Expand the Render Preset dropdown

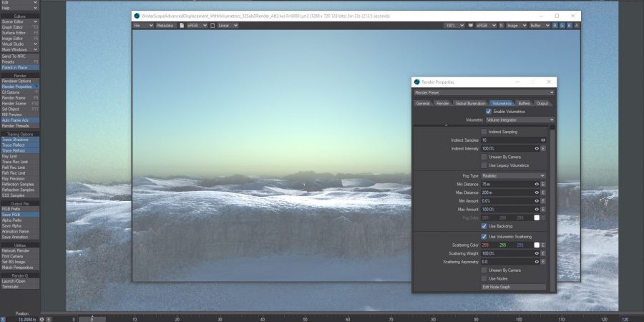484,92
